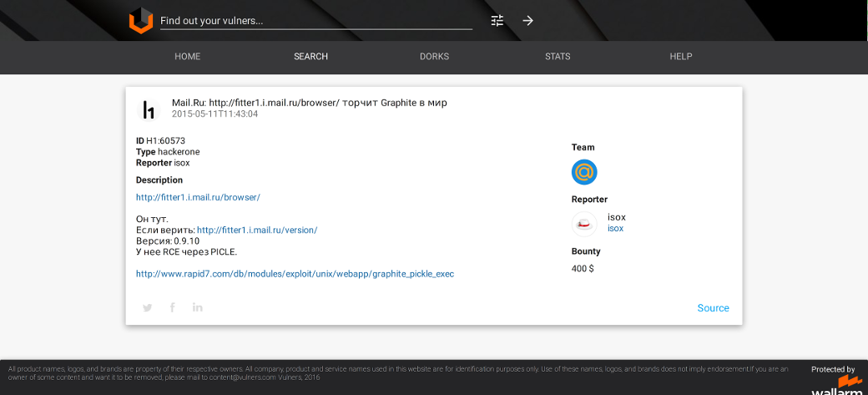Share the report via Twitter icon
This screenshot has height=395, width=868.
148,307
